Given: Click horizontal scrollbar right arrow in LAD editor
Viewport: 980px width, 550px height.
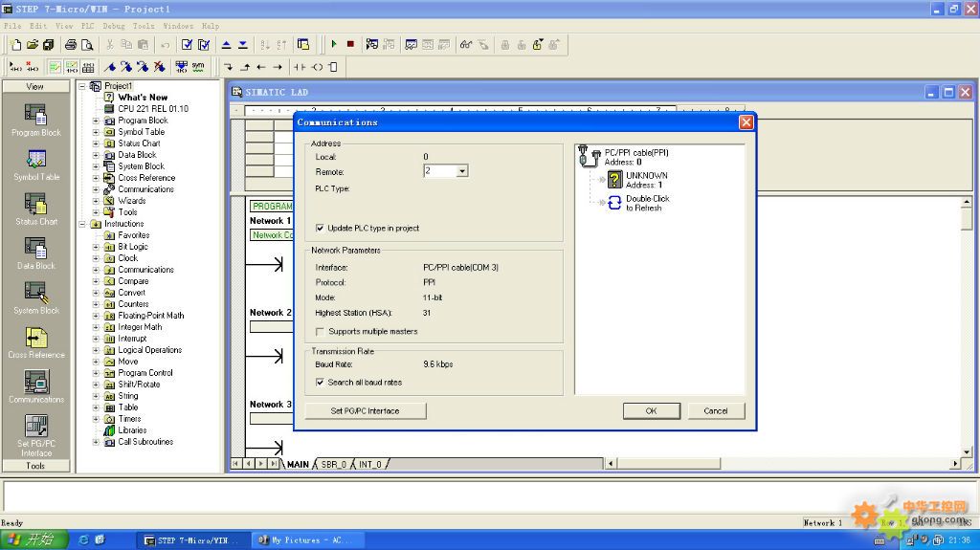Looking at the screenshot, I should (954, 464).
